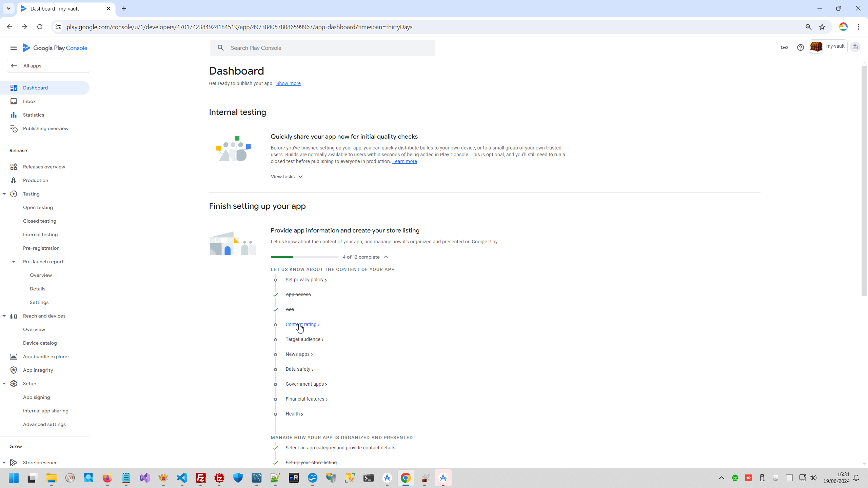Go back to All apps
This screenshot has height=488, width=868.
48,66
